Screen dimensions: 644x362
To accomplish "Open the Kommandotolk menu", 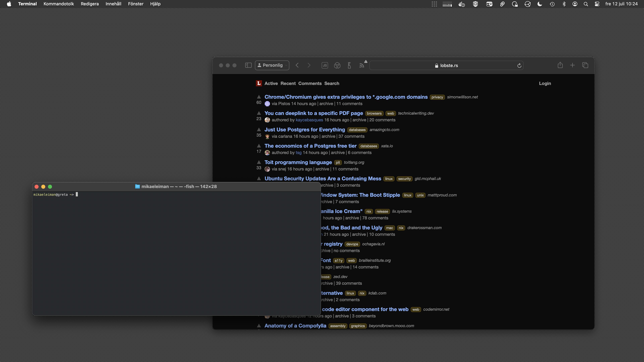I will click(59, 4).
